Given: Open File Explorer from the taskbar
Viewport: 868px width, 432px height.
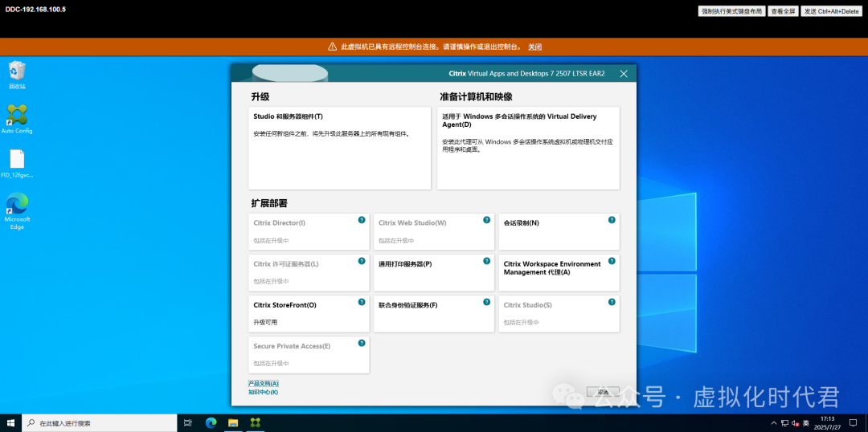Looking at the screenshot, I should (x=233, y=422).
